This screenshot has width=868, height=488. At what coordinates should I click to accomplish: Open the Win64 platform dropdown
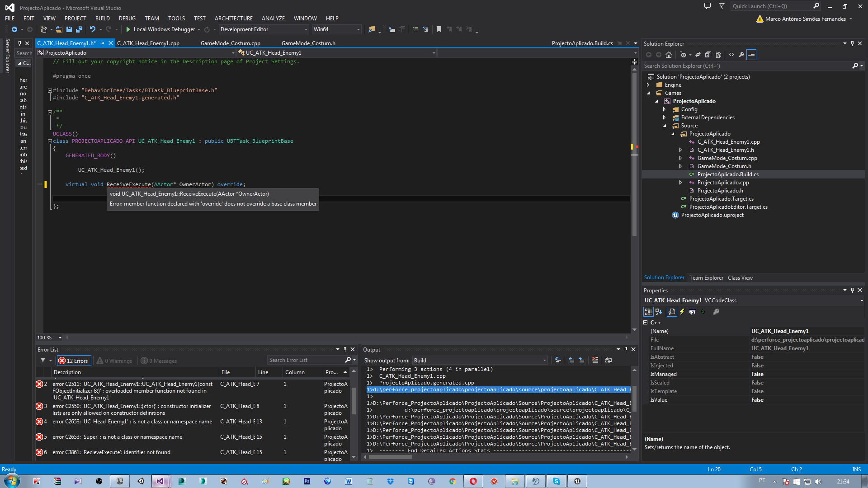tap(337, 29)
